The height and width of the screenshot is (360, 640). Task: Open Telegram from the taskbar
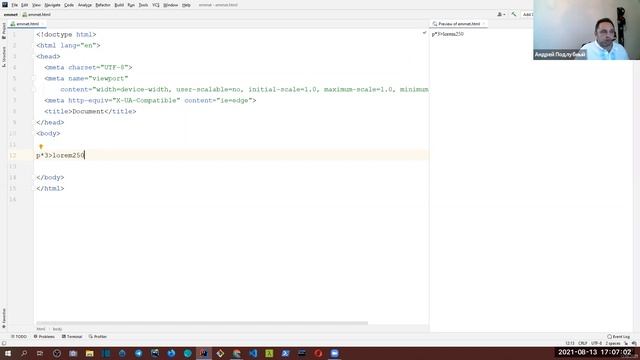pos(138,353)
